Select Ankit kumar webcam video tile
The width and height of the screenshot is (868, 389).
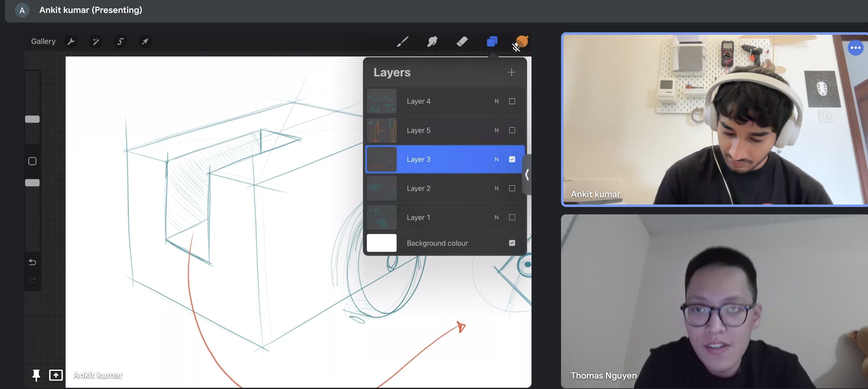(x=714, y=119)
